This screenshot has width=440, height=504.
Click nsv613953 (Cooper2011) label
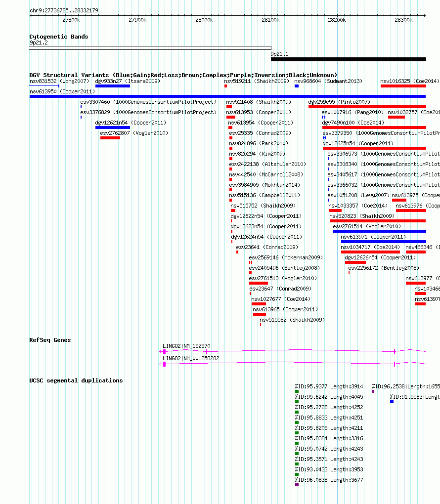259,112
